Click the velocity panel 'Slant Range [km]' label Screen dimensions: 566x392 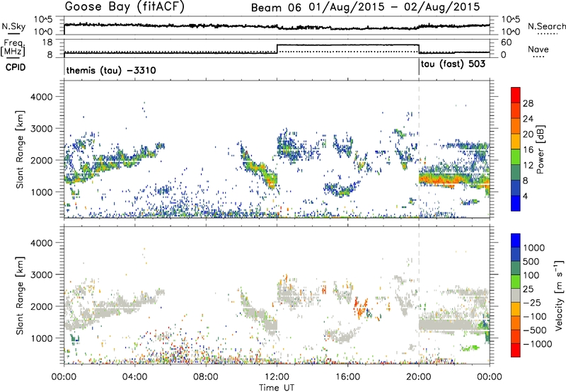click(20, 295)
